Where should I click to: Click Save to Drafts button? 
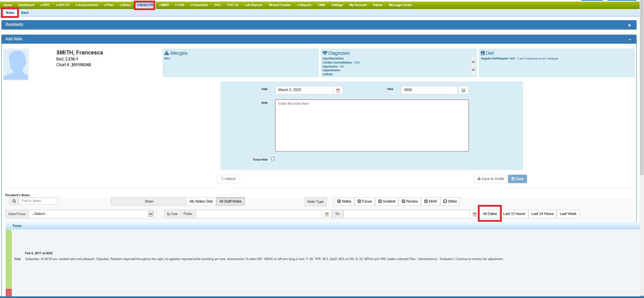coord(490,179)
